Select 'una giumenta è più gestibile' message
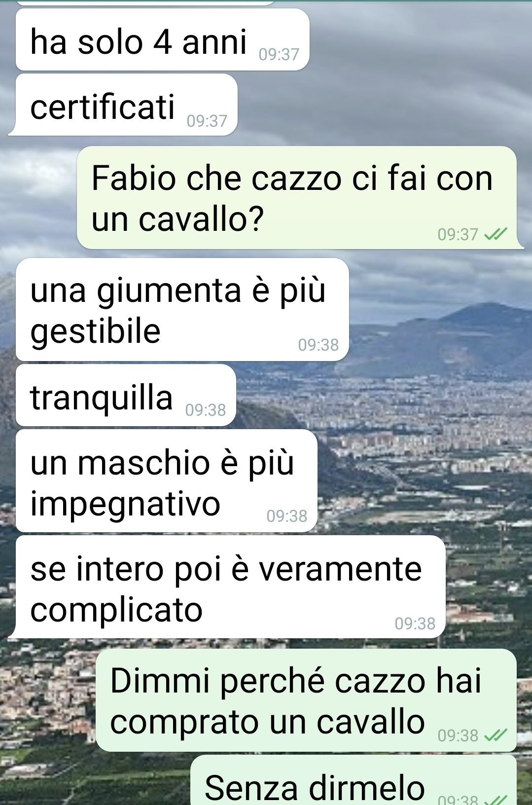 [182, 309]
